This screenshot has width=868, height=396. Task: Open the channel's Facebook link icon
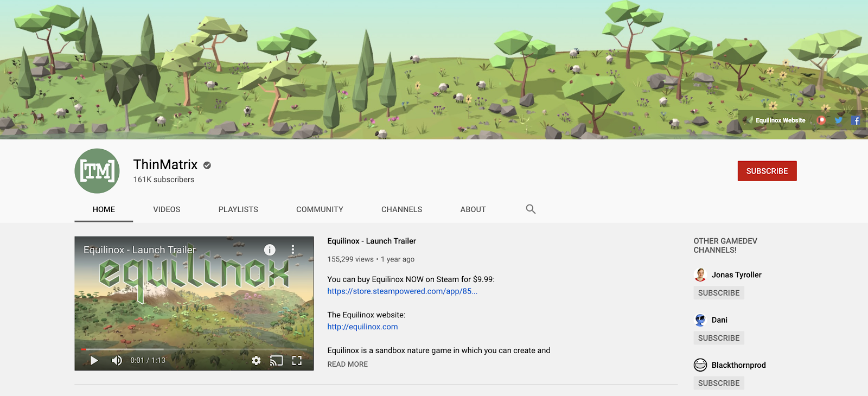856,120
